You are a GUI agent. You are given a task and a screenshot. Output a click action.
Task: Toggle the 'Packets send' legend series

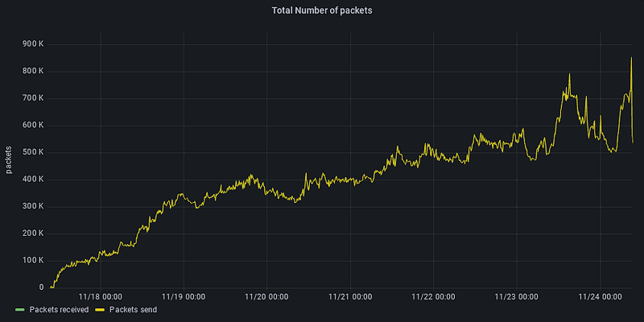click(x=133, y=309)
